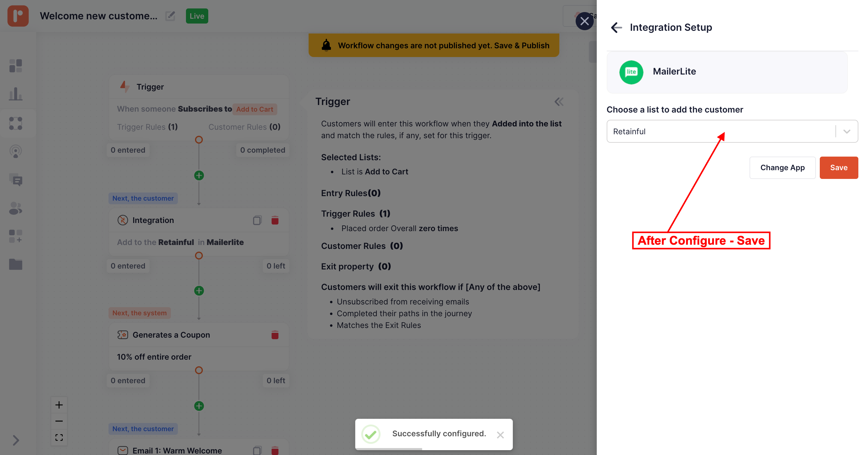
Task: Delete the Generates a Coupon step
Action: 275,335
